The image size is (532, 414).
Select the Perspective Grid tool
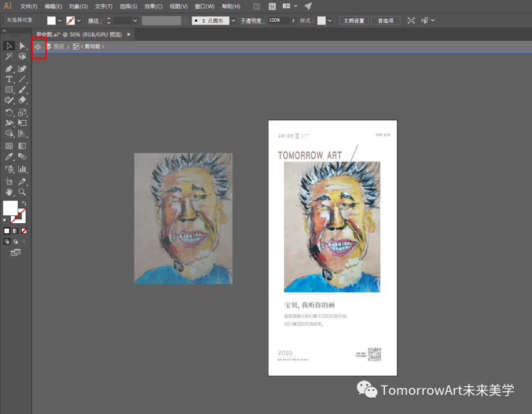click(22, 134)
